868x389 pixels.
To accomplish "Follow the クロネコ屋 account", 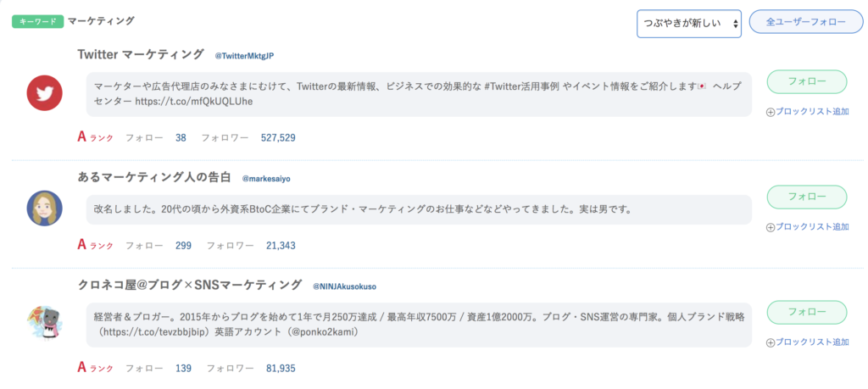I will 807,312.
